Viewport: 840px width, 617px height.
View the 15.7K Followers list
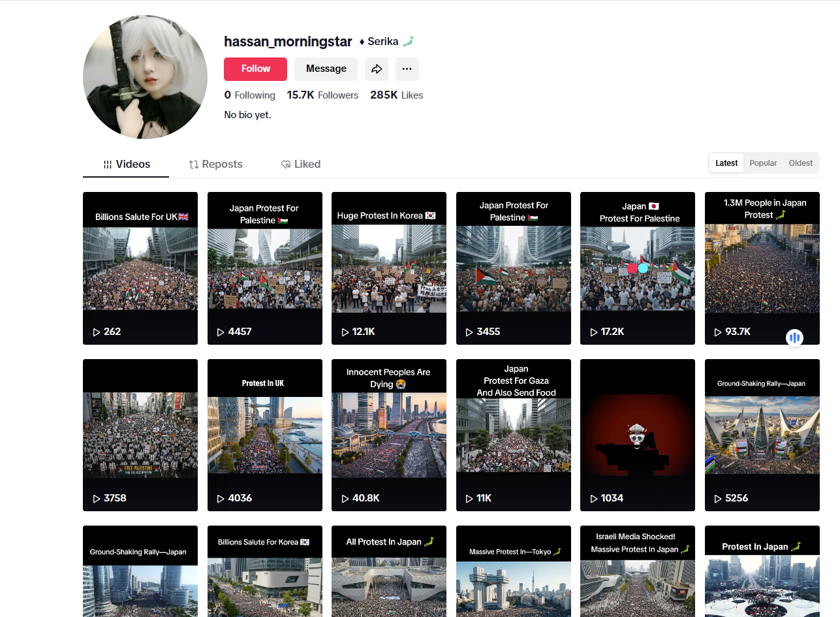tap(322, 95)
